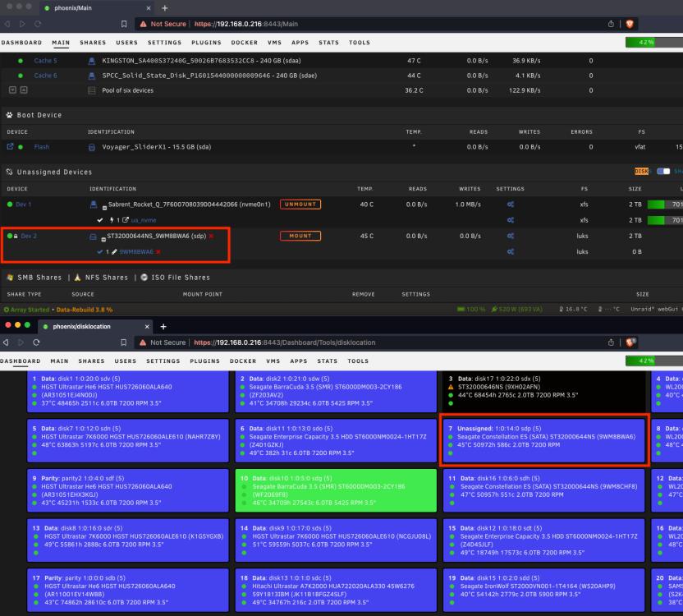Click the external-link icon beside Flash
Screen dimensions: 683x616
coord(10,146)
